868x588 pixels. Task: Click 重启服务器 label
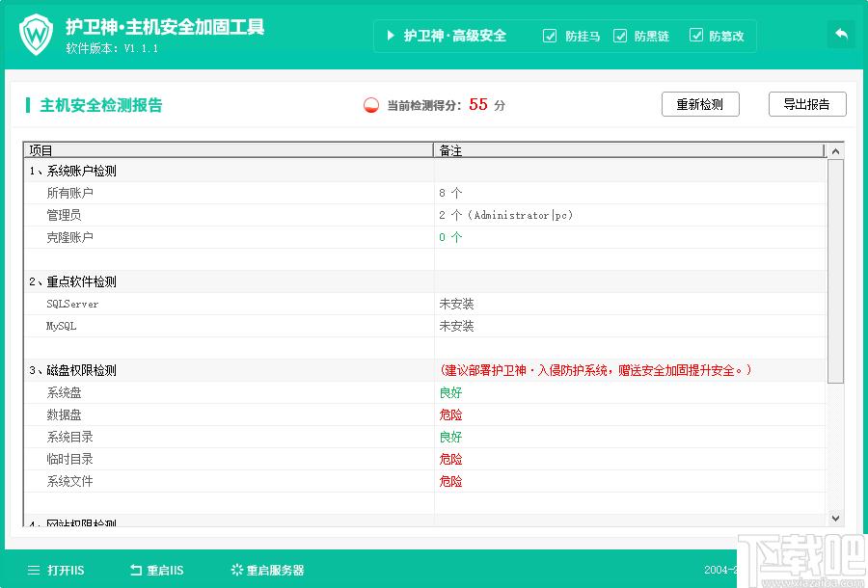[x=275, y=571]
